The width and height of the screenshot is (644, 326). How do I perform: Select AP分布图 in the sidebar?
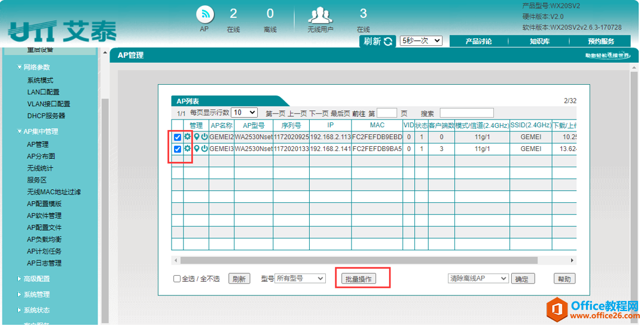tap(41, 156)
